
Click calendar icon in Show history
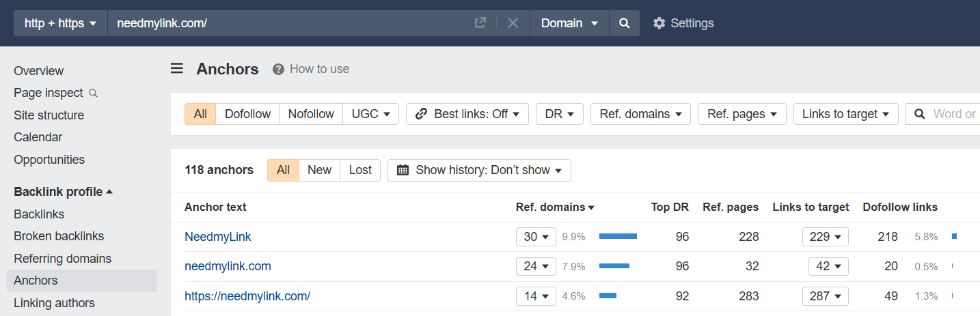point(403,170)
